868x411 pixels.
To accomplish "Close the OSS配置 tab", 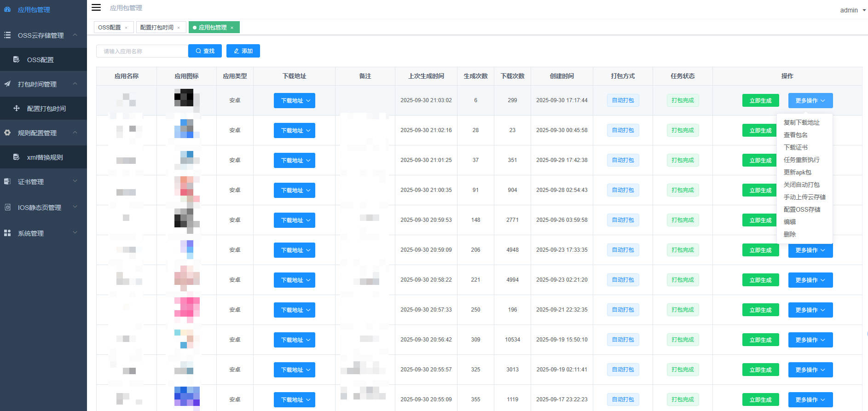I will pyautogui.click(x=126, y=28).
